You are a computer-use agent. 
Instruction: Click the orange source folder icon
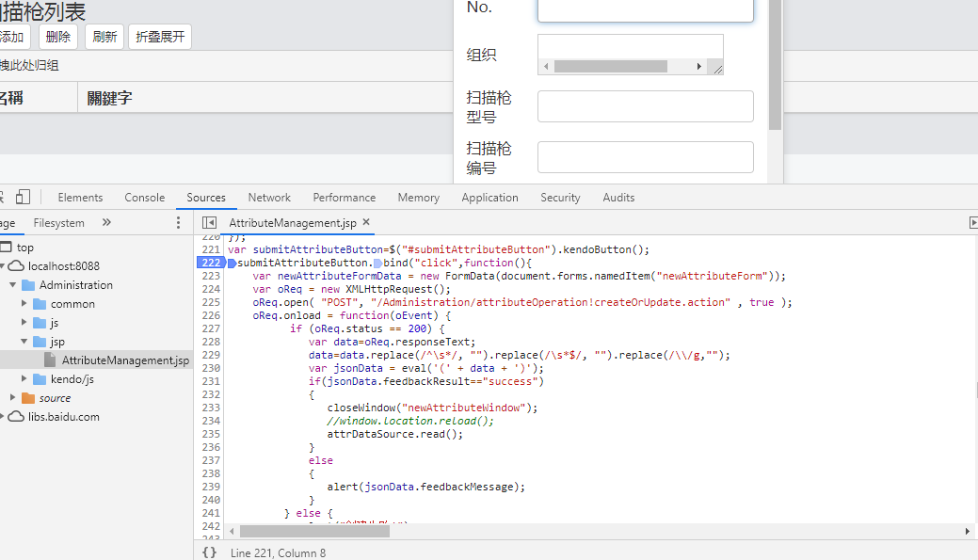click(28, 398)
